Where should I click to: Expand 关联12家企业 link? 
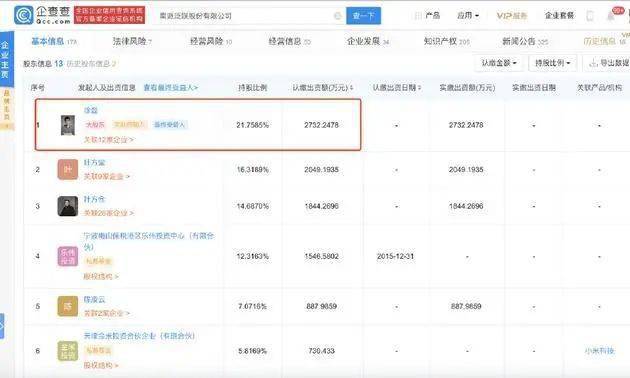[108, 139]
